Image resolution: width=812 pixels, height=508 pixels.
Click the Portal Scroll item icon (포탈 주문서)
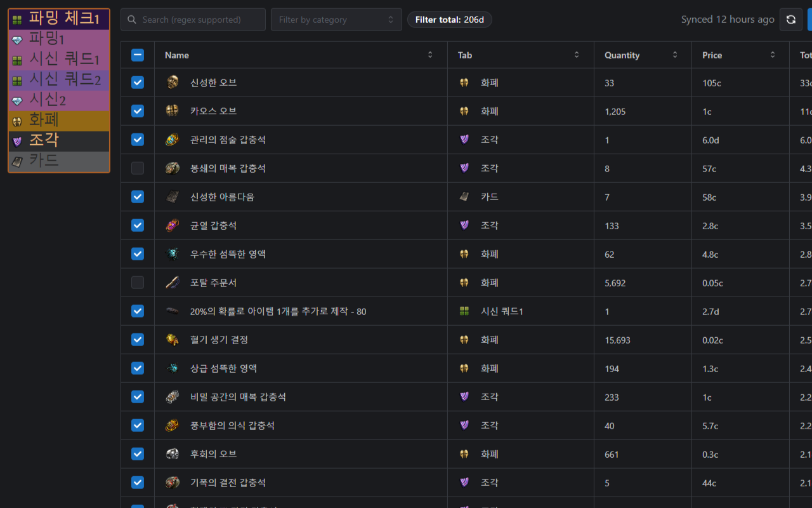click(173, 283)
